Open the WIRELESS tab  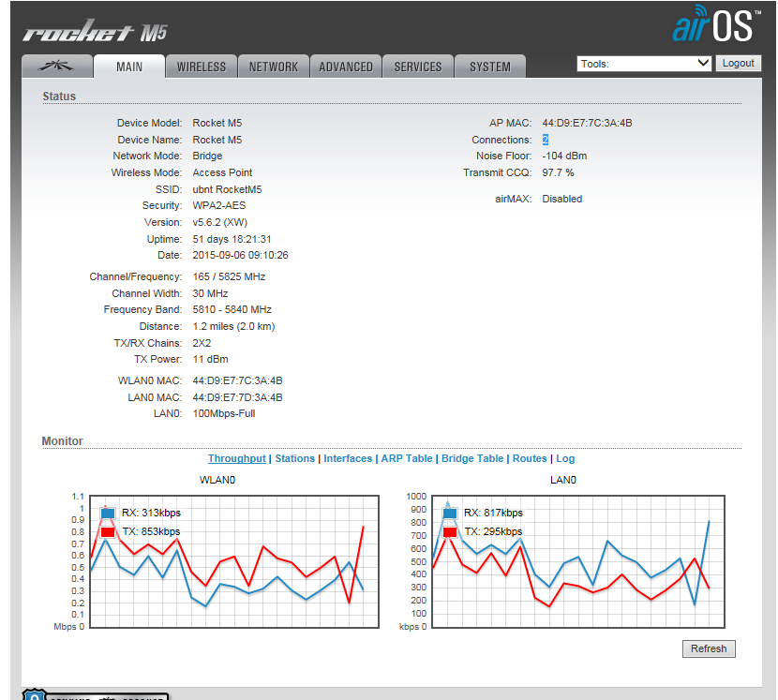point(202,67)
